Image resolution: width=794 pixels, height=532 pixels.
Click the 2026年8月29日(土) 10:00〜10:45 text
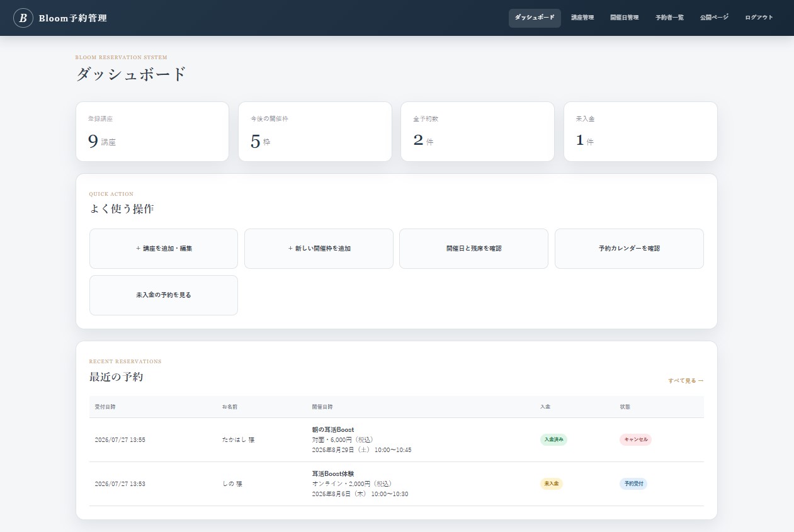pyautogui.click(x=361, y=450)
